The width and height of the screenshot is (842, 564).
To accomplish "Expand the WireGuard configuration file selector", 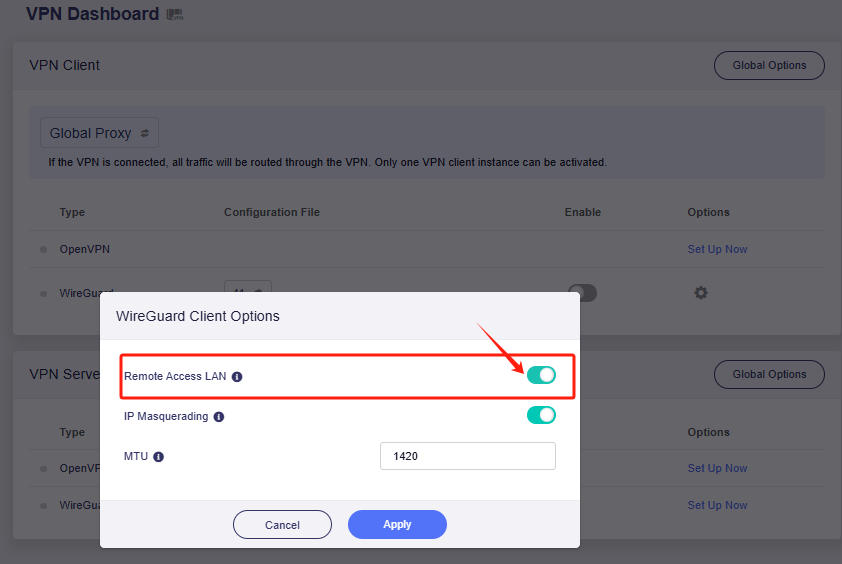I will (x=247, y=287).
